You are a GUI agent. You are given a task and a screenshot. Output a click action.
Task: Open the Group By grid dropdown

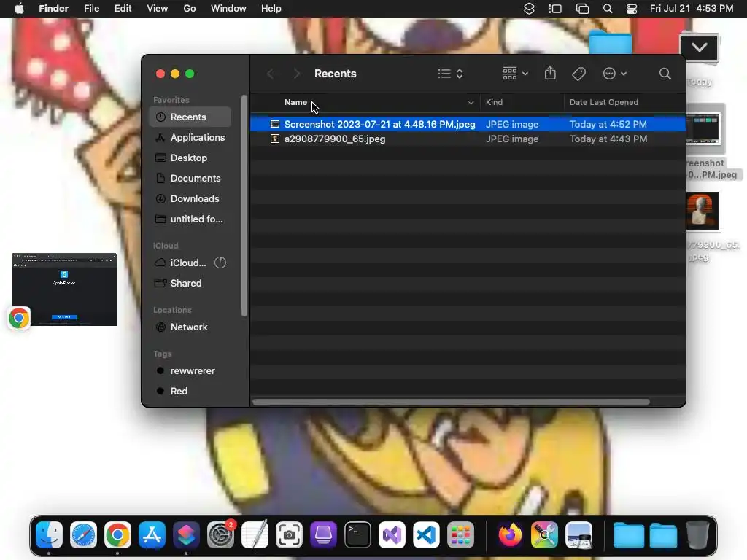coord(515,74)
